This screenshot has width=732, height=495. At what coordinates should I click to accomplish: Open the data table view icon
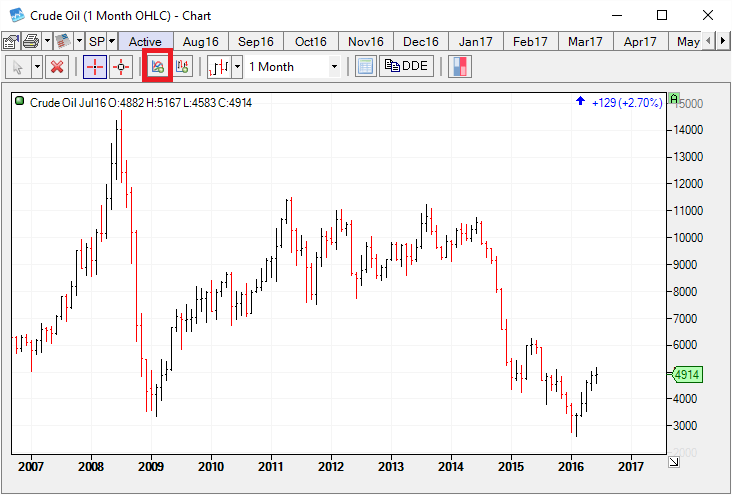pyautogui.click(x=365, y=67)
